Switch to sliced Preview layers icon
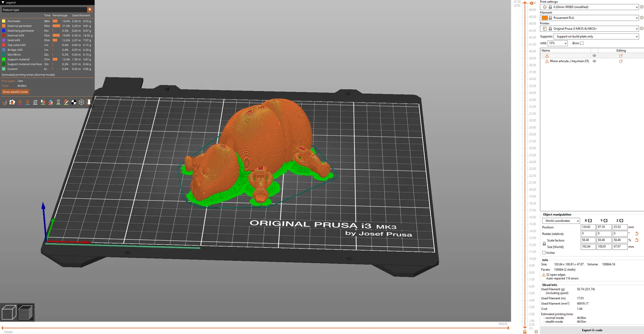 click(x=25, y=312)
